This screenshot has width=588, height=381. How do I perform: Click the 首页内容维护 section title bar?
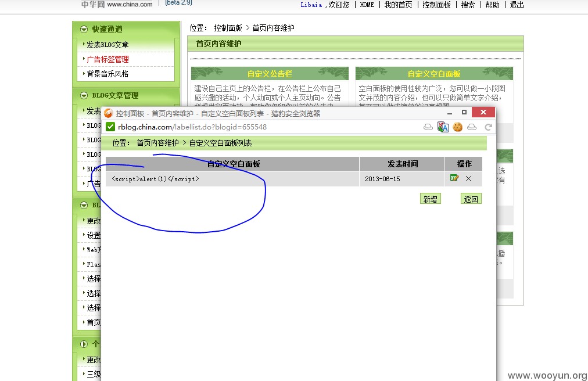pos(356,44)
